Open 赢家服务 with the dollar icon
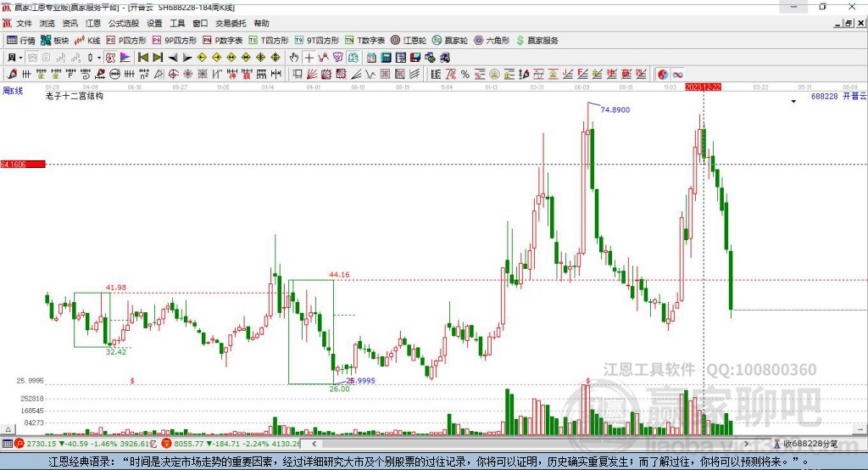This screenshot has width=868, height=470. [x=537, y=41]
